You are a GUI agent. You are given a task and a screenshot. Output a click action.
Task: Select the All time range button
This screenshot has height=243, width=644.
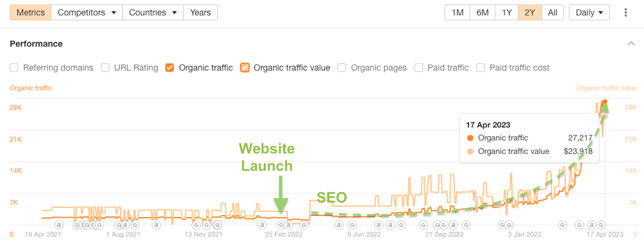click(x=552, y=13)
